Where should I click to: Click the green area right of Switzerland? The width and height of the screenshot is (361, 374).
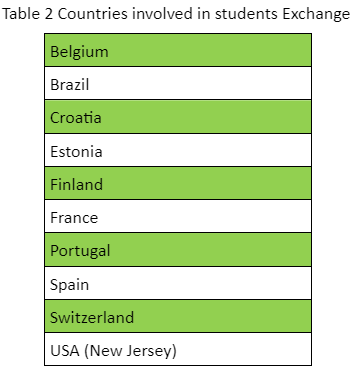coord(223,316)
